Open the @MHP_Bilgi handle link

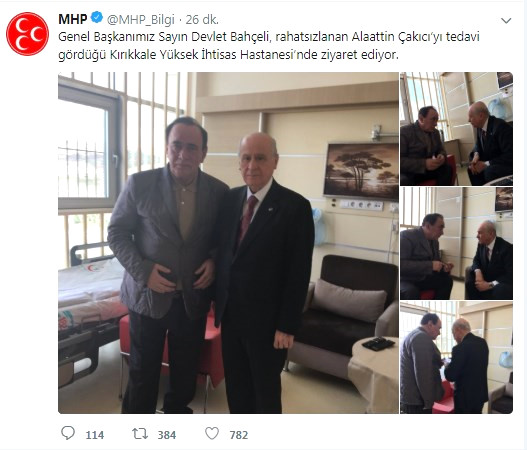click(x=140, y=20)
